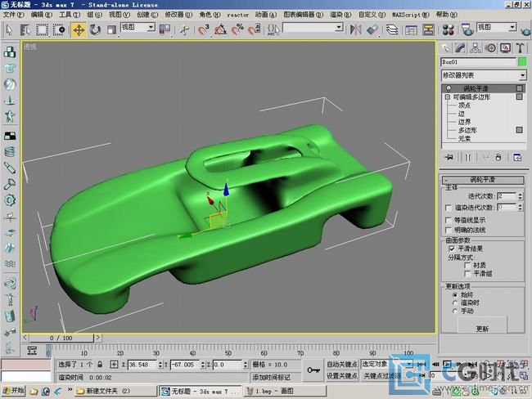Open Select by Name tool
The image size is (532, 399).
(x=25, y=29)
